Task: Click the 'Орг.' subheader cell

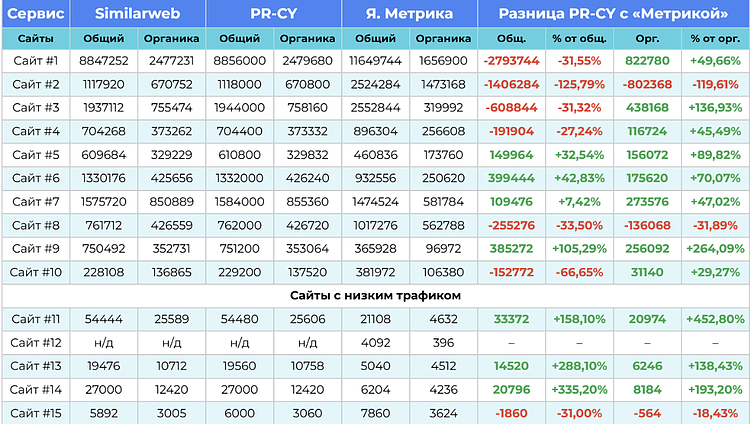Action: click(x=648, y=38)
